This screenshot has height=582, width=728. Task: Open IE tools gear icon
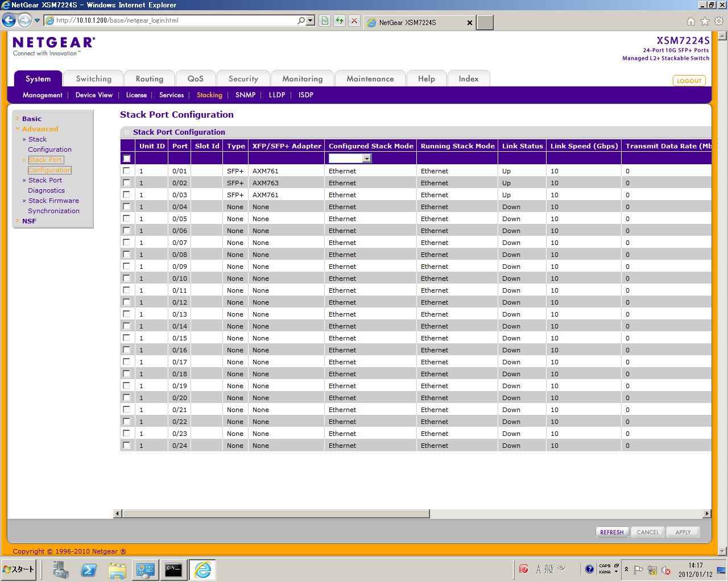718,22
